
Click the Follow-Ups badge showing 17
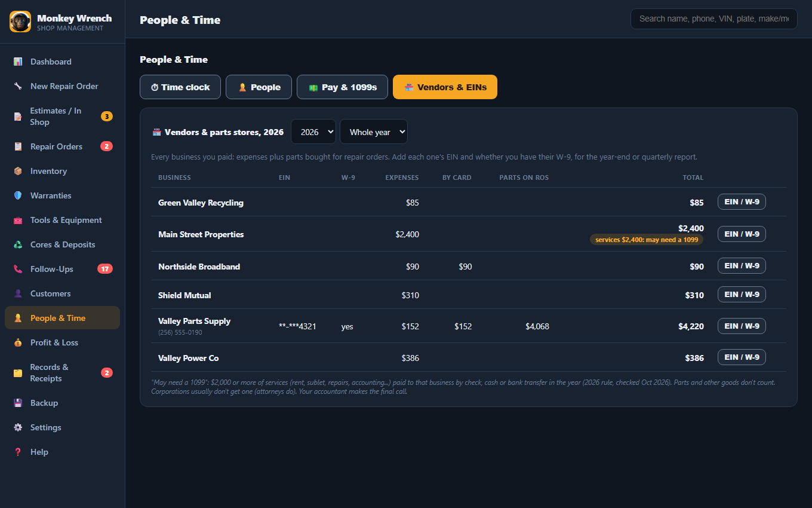coord(105,269)
